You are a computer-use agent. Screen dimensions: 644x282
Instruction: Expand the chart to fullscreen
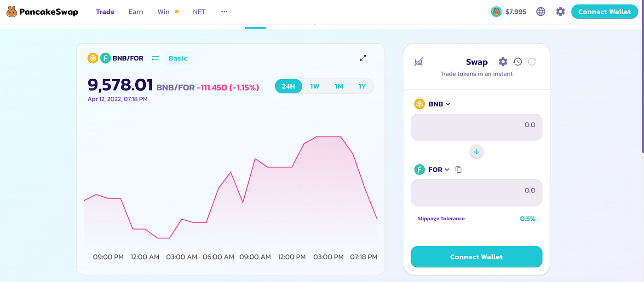[x=363, y=58]
